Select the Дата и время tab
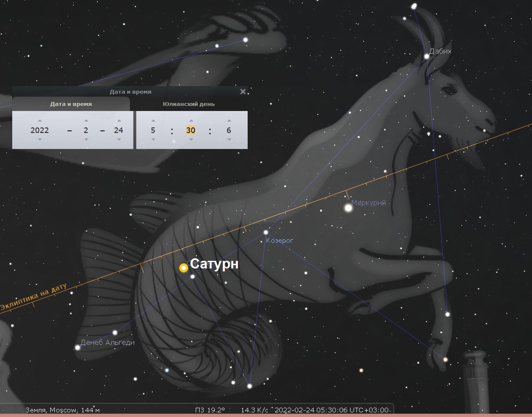The width and height of the screenshot is (532, 417). pyautogui.click(x=71, y=104)
